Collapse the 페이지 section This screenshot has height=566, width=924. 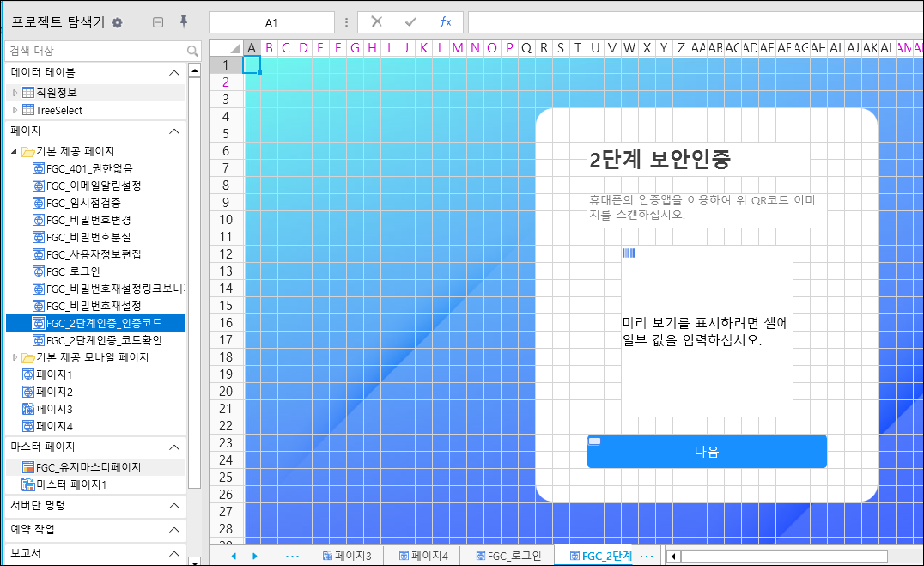pos(174,131)
